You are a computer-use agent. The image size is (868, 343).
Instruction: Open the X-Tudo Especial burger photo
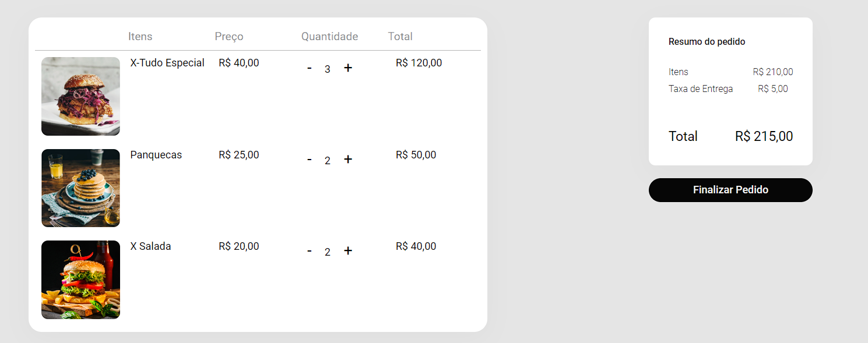tap(80, 96)
